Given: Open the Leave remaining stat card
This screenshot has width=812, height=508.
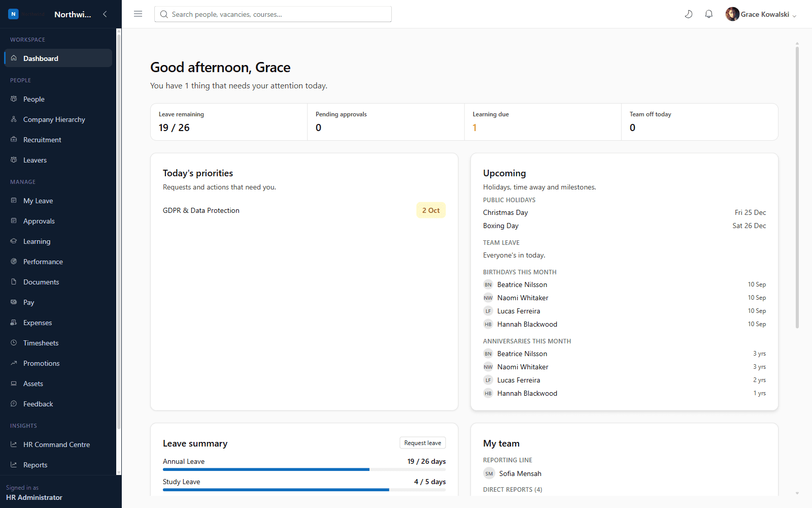Looking at the screenshot, I should 229,122.
